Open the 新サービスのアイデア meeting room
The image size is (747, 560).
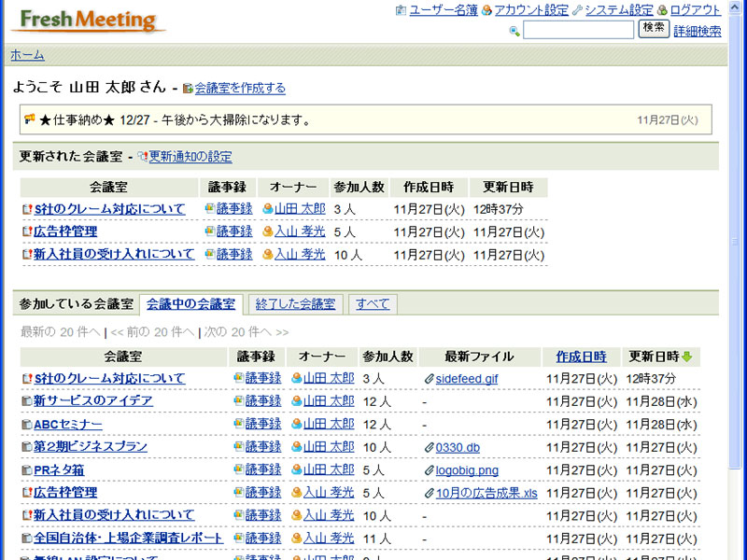click(93, 401)
